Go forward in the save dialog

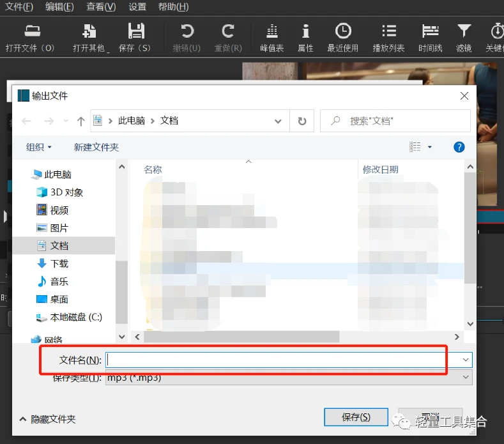click(49, 121)
